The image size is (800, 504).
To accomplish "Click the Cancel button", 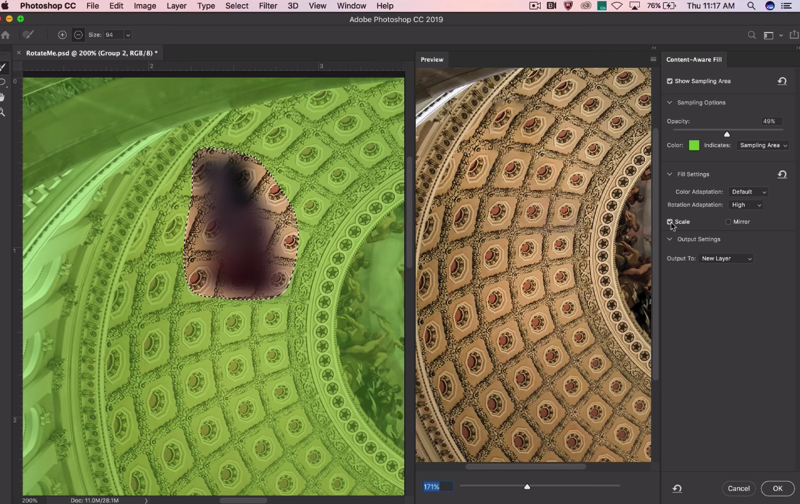I will pyautogui.click(x=739, y=488).
